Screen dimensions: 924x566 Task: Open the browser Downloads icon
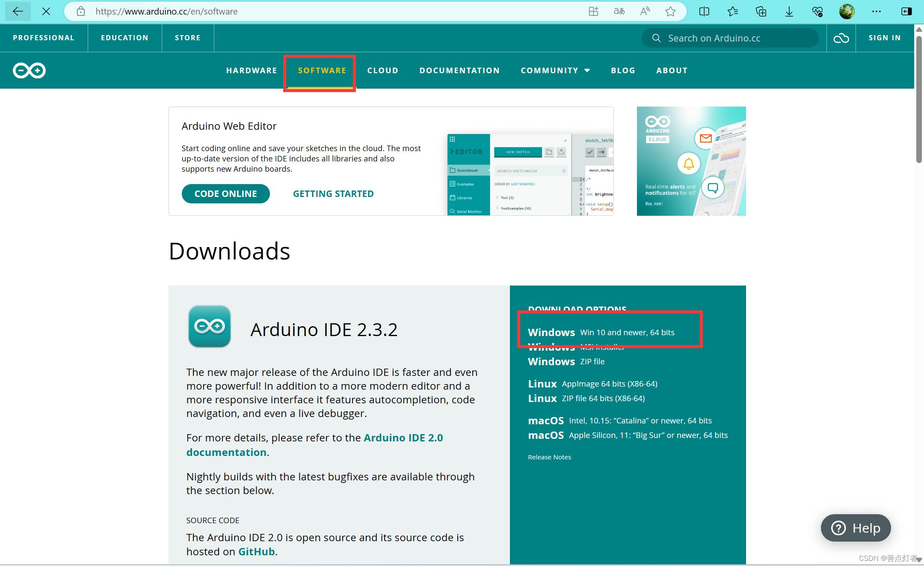[789, 12]
